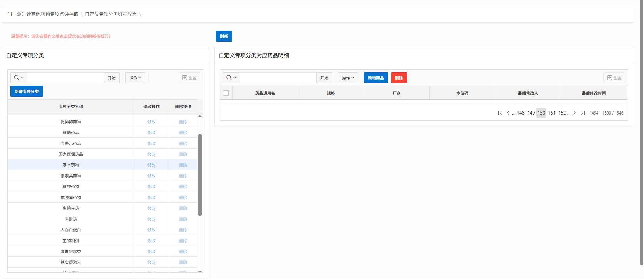Click the blue 刷新 button

tap(224, 36)
